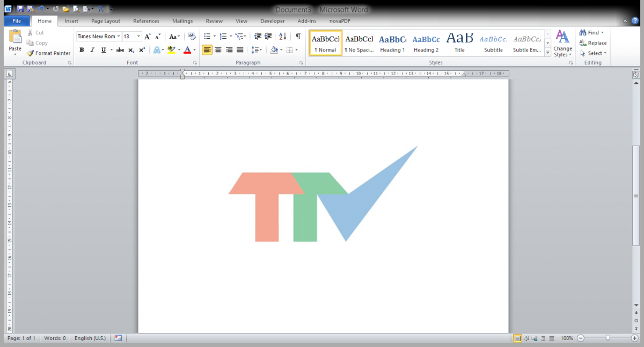The width and height of the screenshot is (644, 347).
Task: Open the File tab
Action: pyautogui.click(x=17, y=21)
